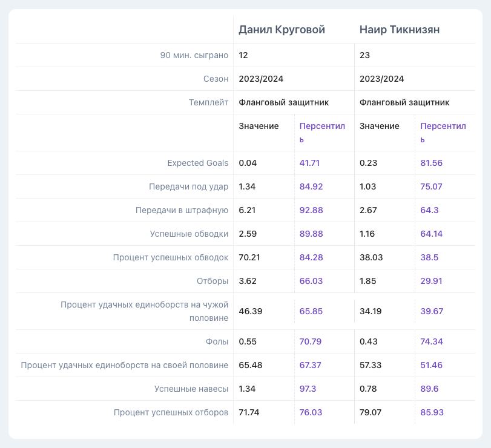Select value 0.55 in Фолы row
The image size is (491, 448).
tap(248, 341)
